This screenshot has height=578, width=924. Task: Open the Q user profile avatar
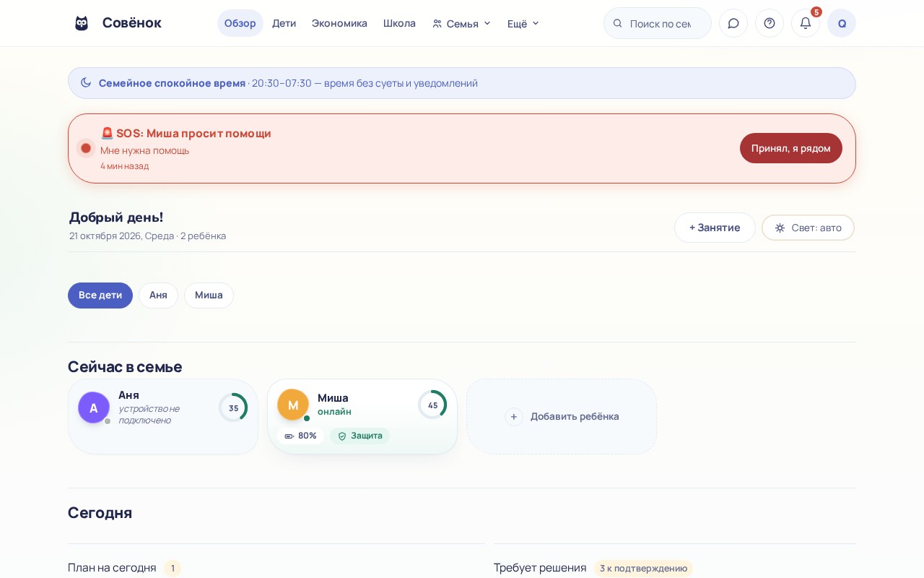tap(842, 23)
